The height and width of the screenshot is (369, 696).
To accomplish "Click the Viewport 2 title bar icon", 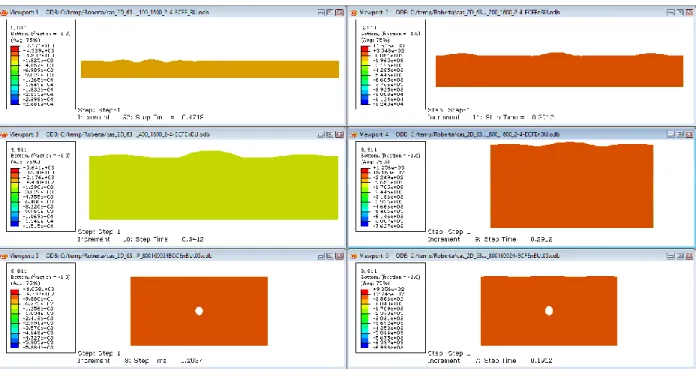I will tap(354, 12).
